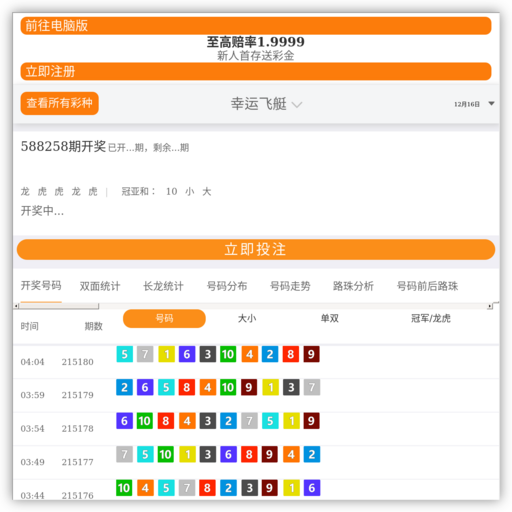Click the 冠亚和 label
512x512 pixels.
[138, 191]
